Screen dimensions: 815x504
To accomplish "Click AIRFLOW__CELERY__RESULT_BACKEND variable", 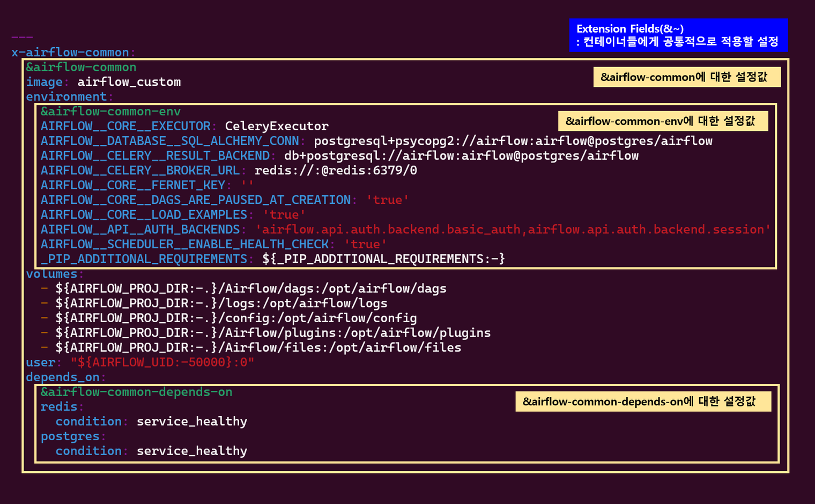I will tap(155, 156).
